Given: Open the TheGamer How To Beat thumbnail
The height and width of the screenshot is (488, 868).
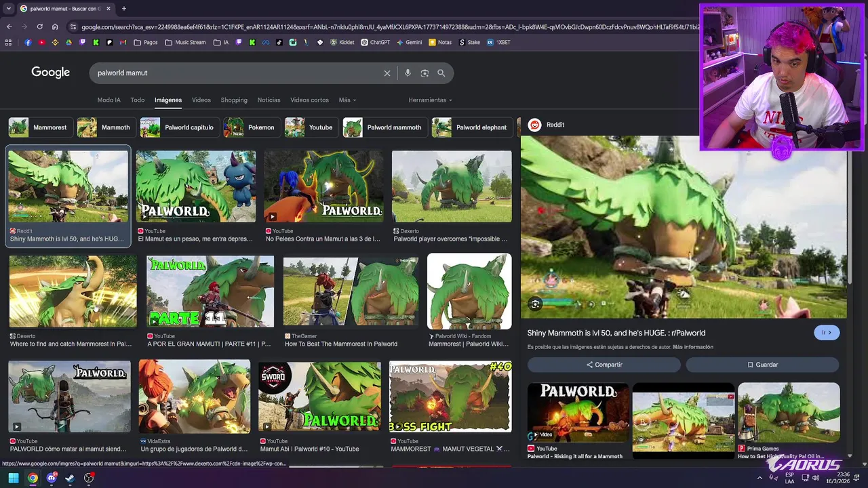Looking at the screenshot, I should tap(351, 291).
